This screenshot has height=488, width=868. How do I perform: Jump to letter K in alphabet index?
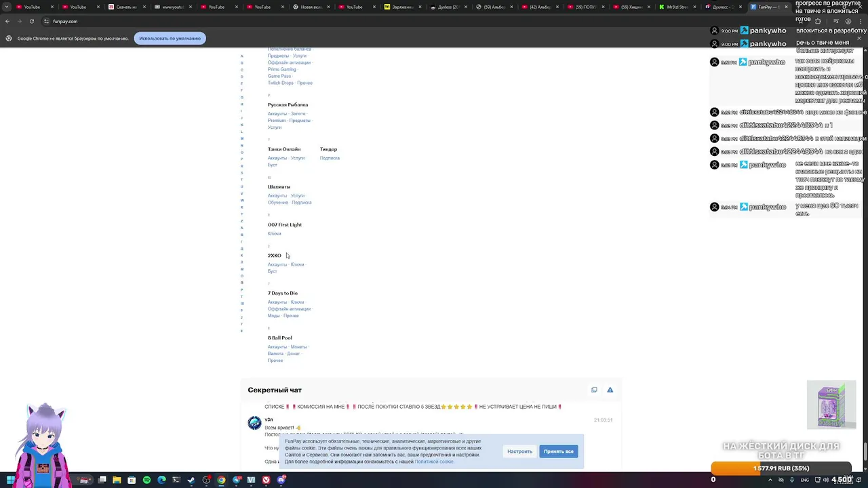coord(241,125)
